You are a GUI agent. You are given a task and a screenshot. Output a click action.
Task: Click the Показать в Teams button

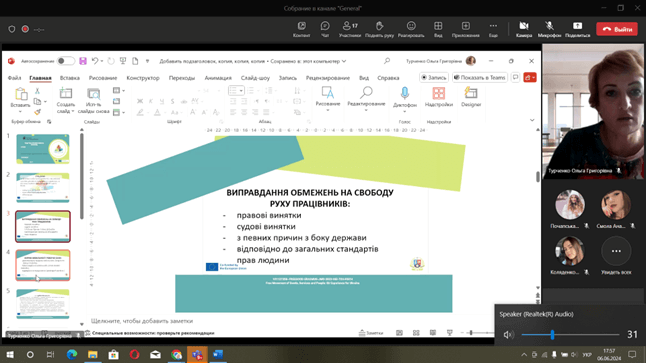tap(480, 77)
